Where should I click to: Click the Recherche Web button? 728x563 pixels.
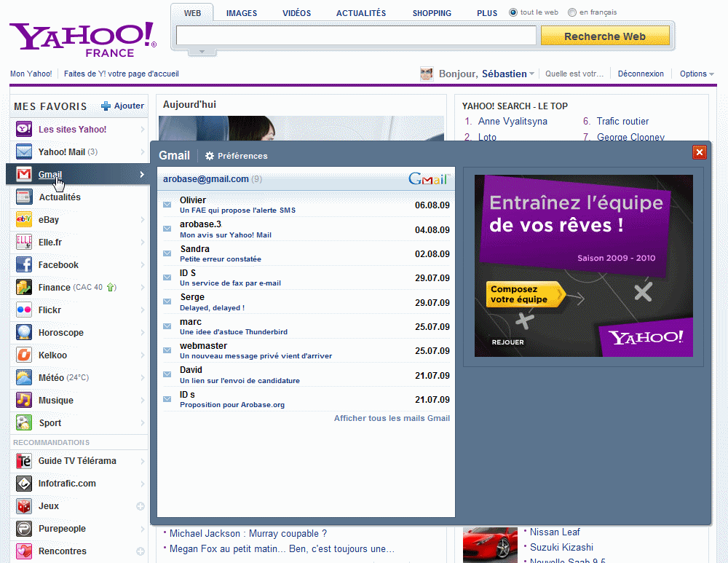point(605,36)
